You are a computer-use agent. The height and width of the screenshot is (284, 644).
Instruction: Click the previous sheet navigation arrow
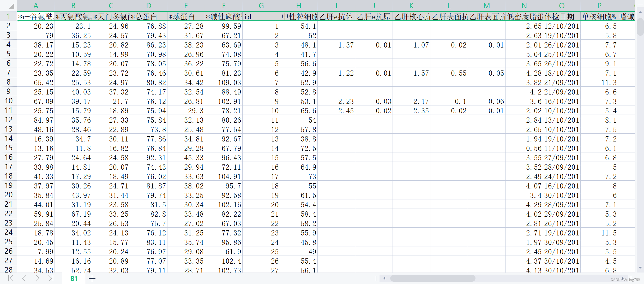pos(24,278)
